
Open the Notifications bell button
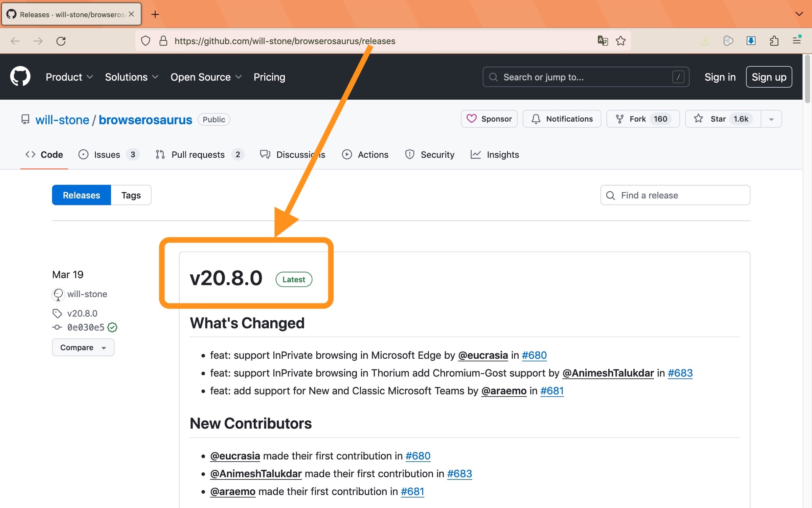click(562, 119)
